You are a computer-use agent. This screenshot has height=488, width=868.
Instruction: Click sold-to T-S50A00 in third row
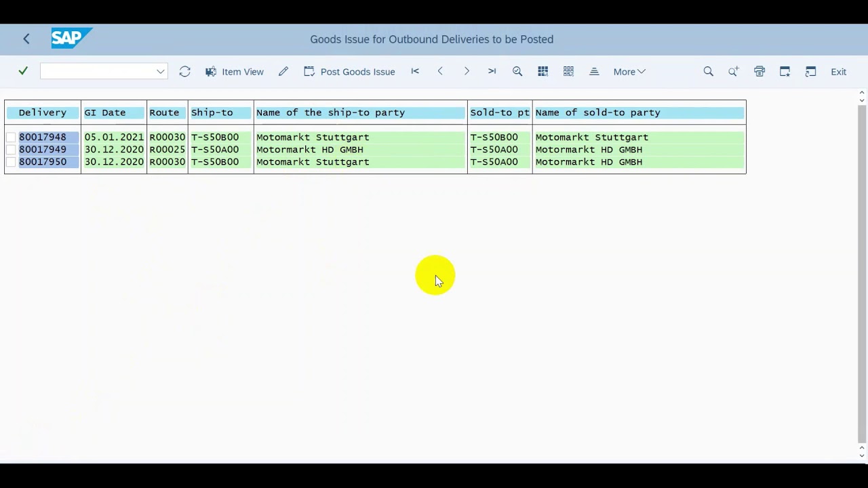494,161
